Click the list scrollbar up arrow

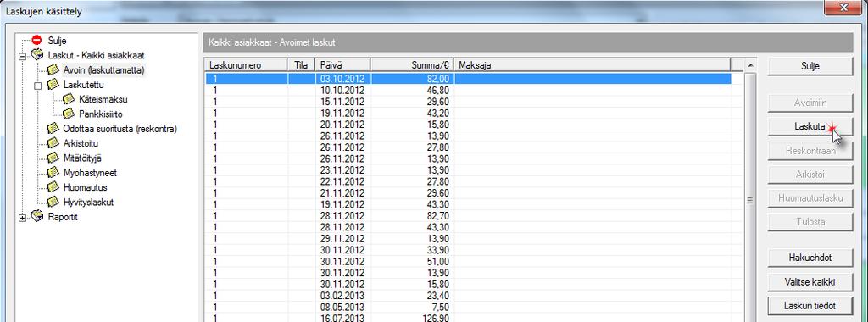point(750,66)
